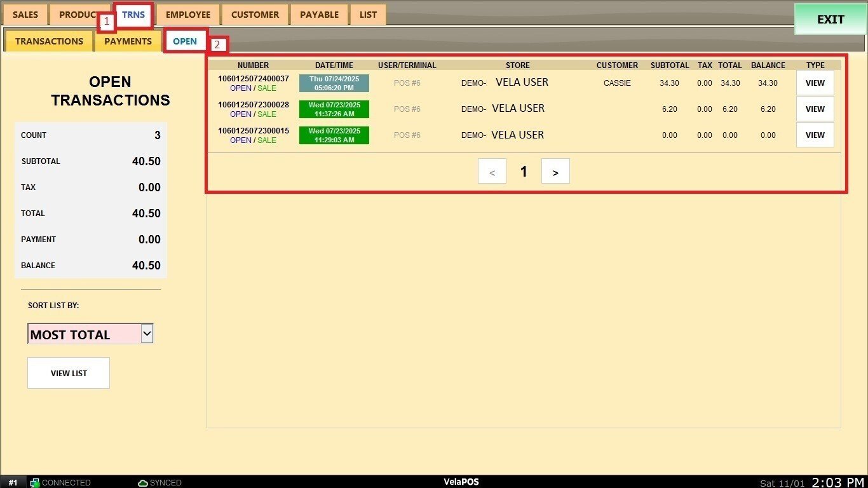
Task: Click the SYNCED cloud icon
Action: [x=143, y=483]
